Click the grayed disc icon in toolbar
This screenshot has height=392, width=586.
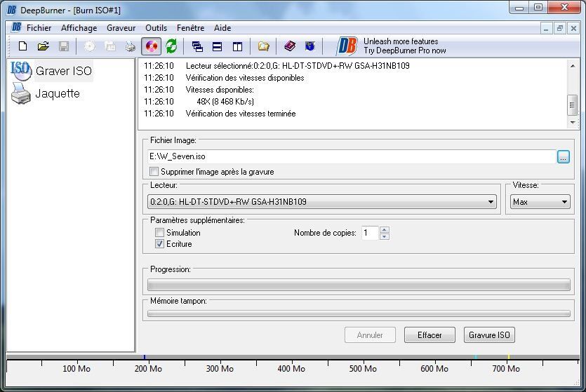click(89, 46)
